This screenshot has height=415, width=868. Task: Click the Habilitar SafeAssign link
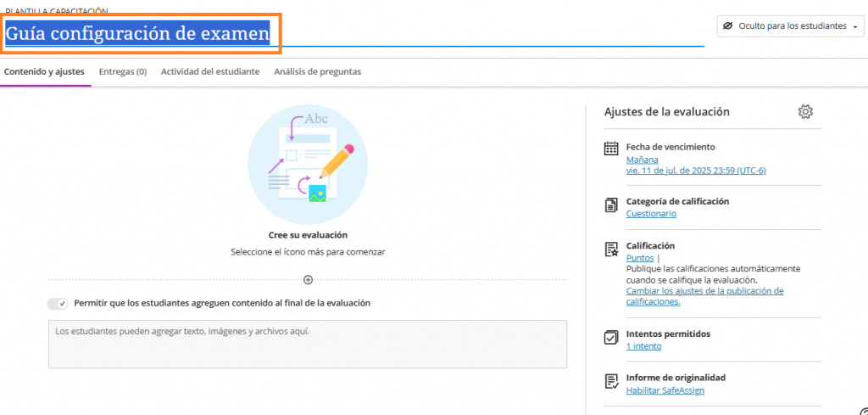(x=665, y=390)
